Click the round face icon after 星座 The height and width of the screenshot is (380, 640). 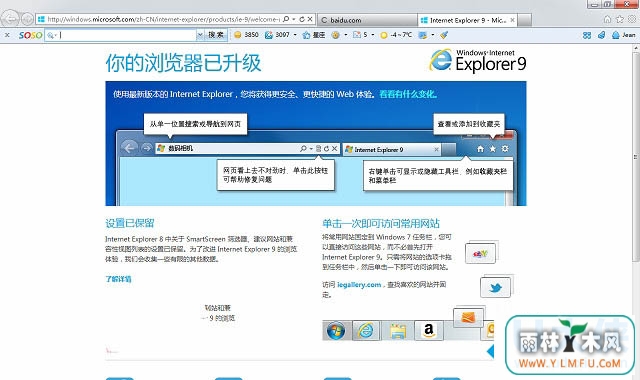coord(336,35)
